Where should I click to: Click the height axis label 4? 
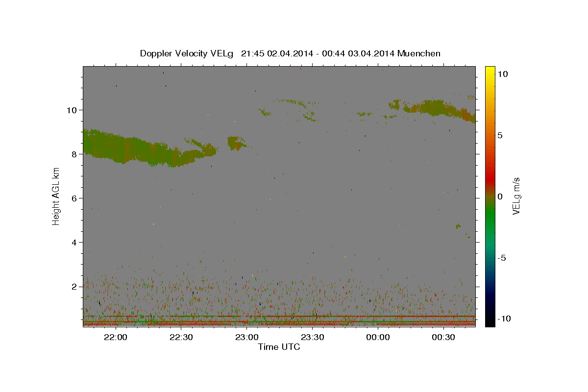74,242
